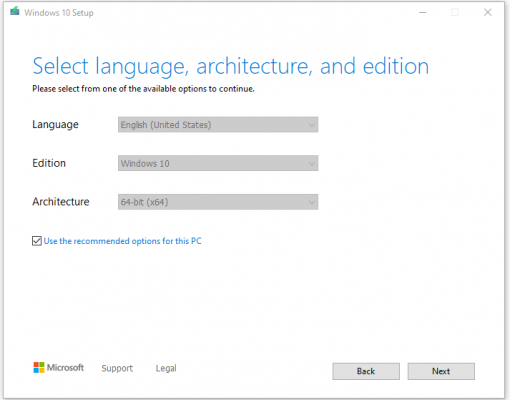Click the Windows 10 Setup title icon
Screen dimensions: 510x400
tap(15, 12)
